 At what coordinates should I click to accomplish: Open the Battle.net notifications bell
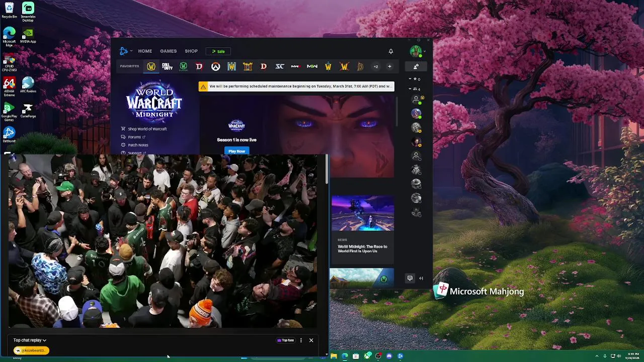(x=390, y=51)
